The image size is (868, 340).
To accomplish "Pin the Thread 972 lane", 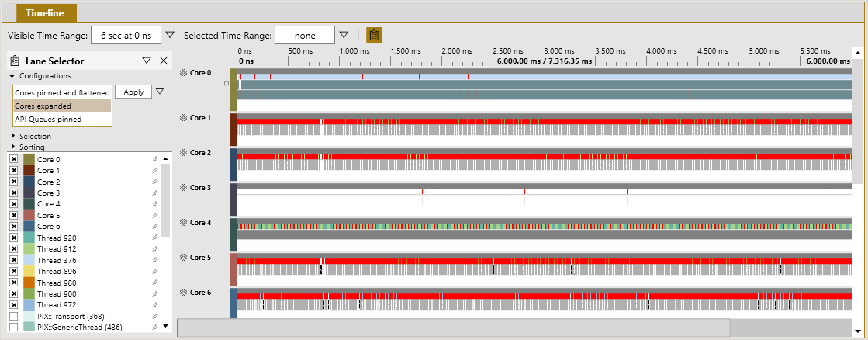I will [x=155, y=305].
